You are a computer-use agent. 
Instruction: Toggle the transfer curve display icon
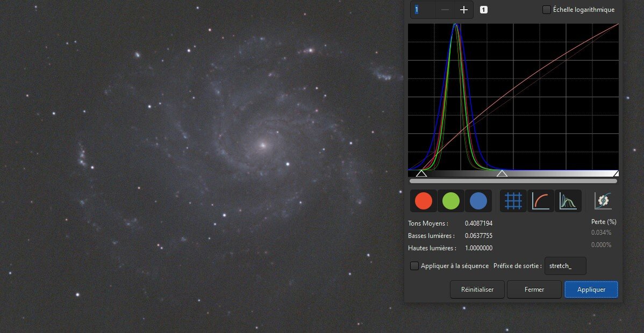click(x=540, y=201)
